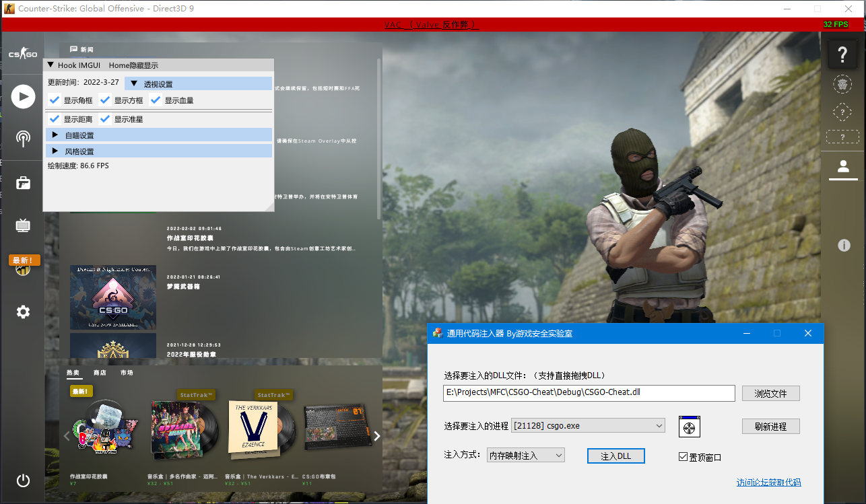This screenshot has height=504, width=866.
Task: Click the 作战室印花胶囊 news headline
Action: click(190, 238)
